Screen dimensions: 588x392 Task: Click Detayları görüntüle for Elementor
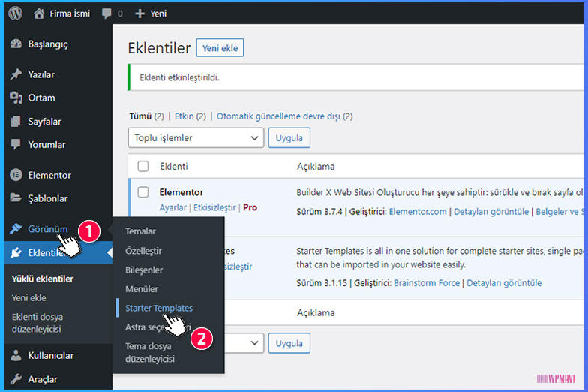click(491, 212)
